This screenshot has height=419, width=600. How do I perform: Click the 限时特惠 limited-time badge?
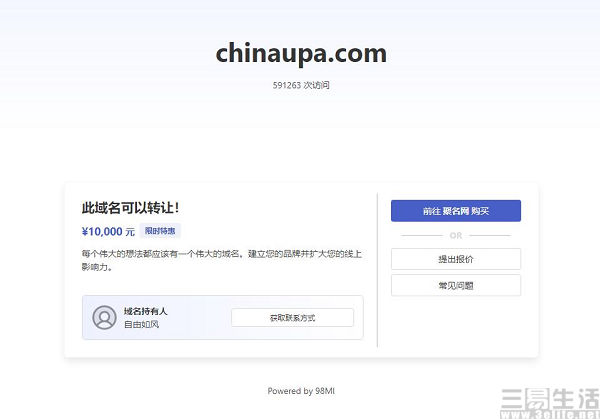[x=160, y=231]
